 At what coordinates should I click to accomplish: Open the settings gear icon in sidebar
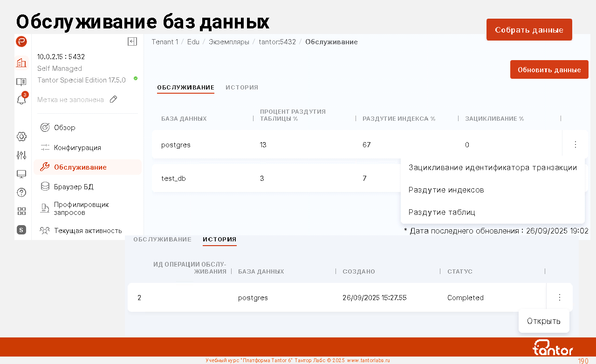(21, 137)
